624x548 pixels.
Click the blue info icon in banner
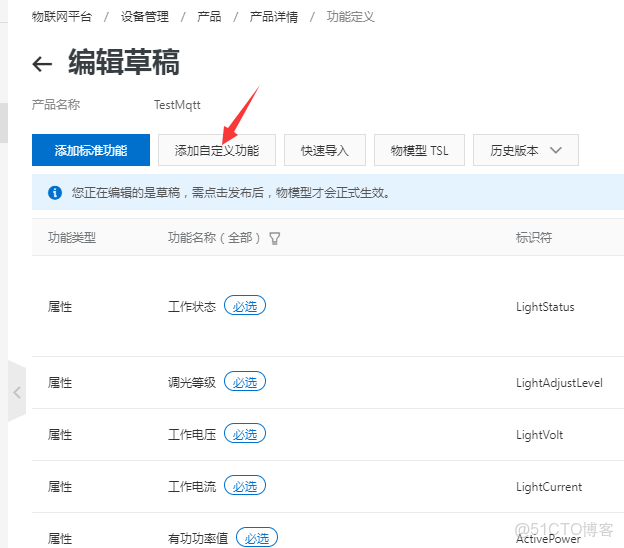tap(55, 193)
